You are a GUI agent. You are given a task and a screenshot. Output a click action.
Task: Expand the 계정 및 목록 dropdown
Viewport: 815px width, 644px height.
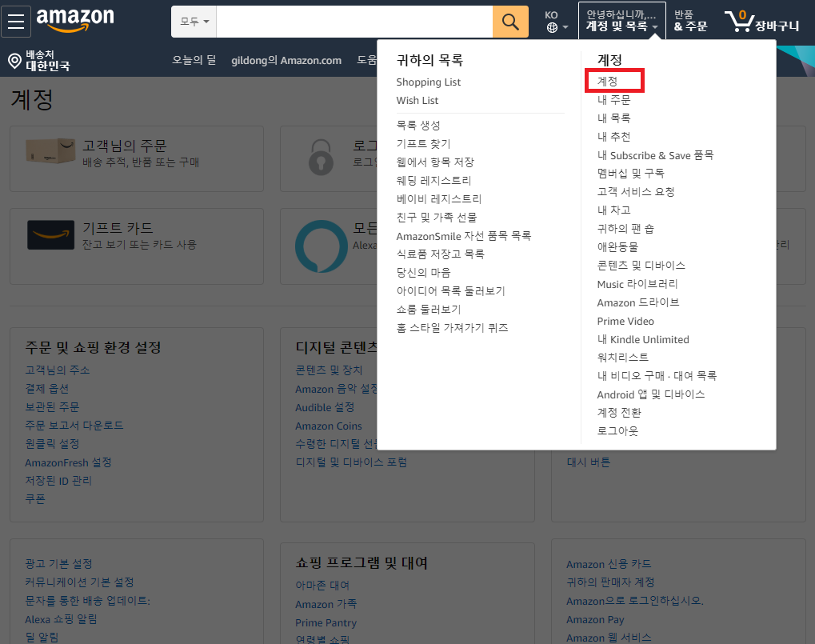coord(621,21)
